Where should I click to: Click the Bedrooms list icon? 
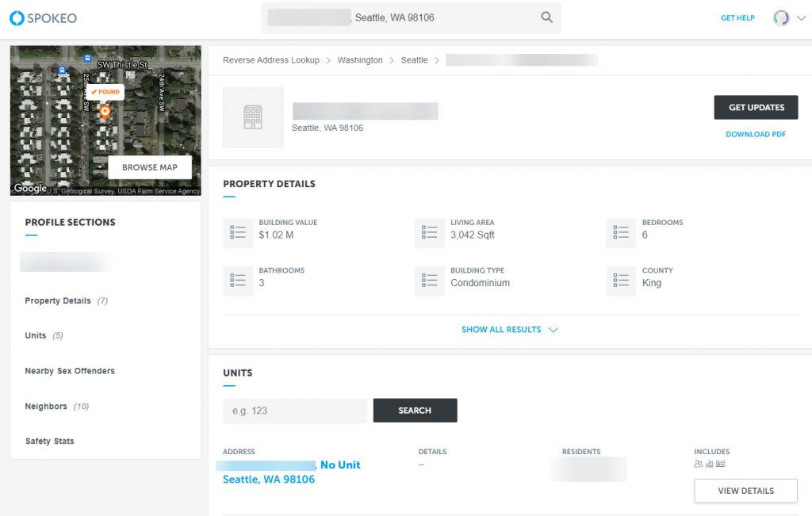[621, 233]
